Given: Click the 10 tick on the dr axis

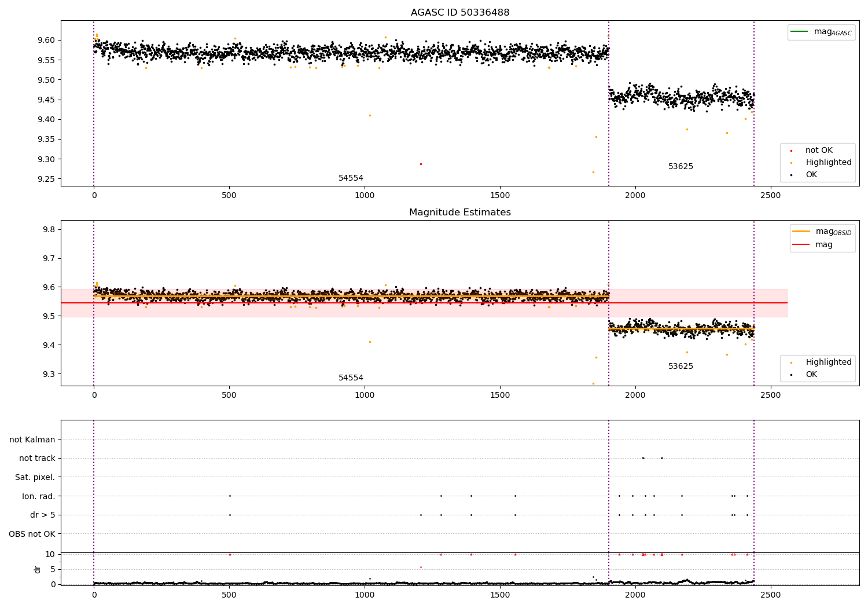Looking at the screenshot, I should (50, 555).
